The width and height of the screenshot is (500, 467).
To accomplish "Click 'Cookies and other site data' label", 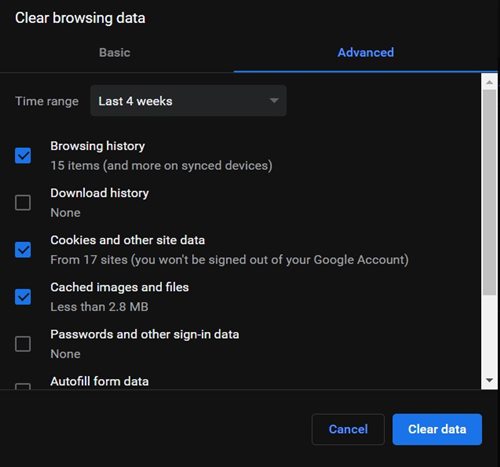I will (128, 240).
